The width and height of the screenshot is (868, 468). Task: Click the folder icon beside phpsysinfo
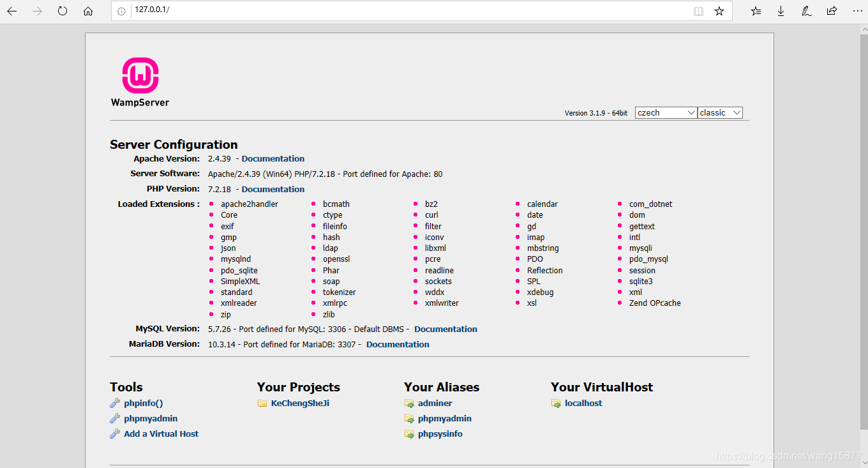(409, 434)
